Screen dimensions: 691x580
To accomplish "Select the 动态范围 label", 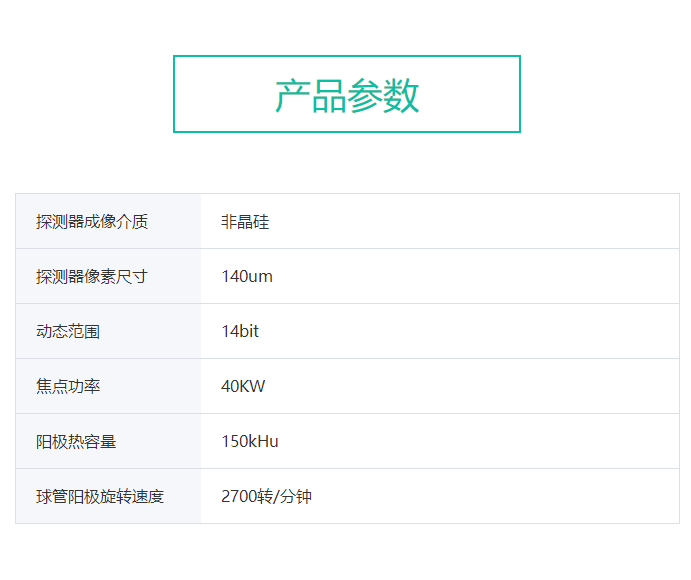I will (x=68, y=331).
